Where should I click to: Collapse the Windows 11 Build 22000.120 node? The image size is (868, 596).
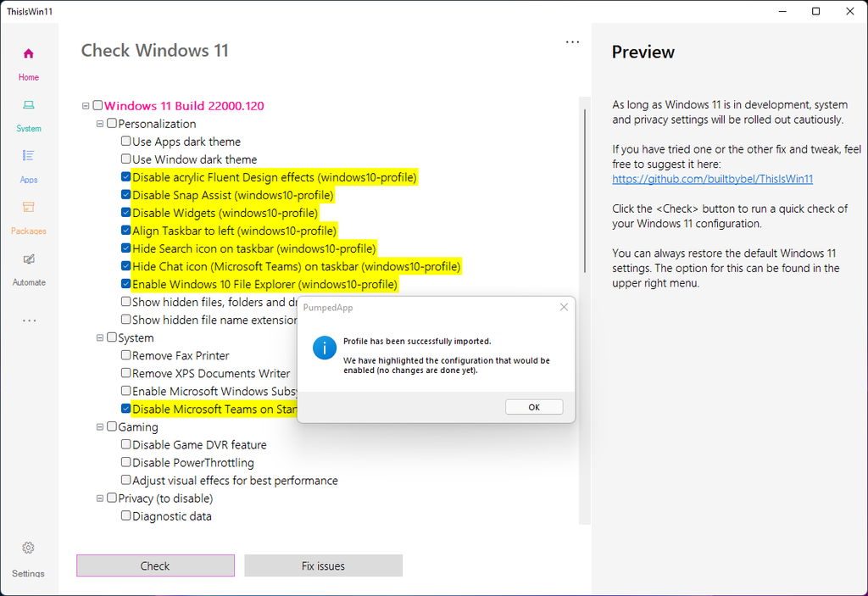86,105
